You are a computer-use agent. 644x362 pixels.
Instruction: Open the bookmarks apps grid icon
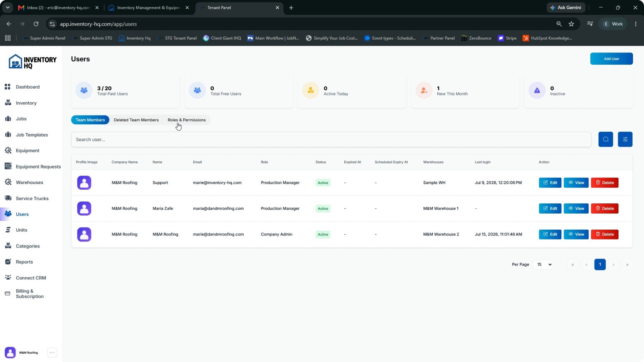pos(8,38)
